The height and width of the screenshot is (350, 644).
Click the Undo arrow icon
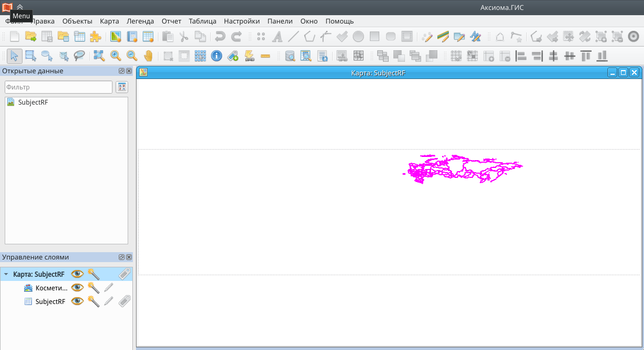tap(219, 37)
